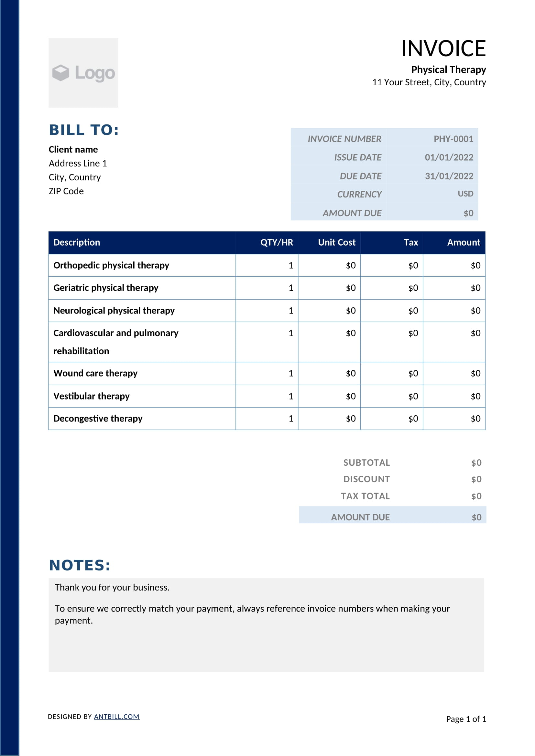Screen dimensions: 535x756
Task: Click the DUE DATE label
Action: (360, 176)
